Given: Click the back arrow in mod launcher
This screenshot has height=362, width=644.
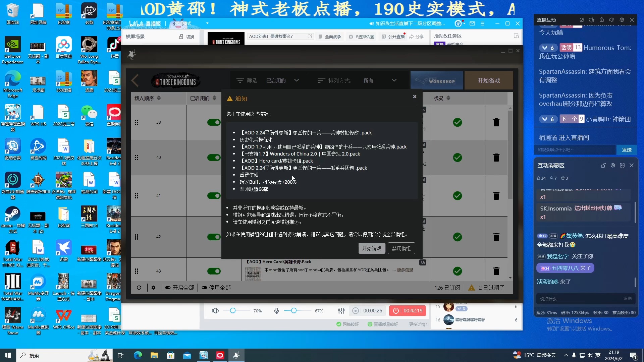Looking at the screenshot, I should click(x=135, y=80).
